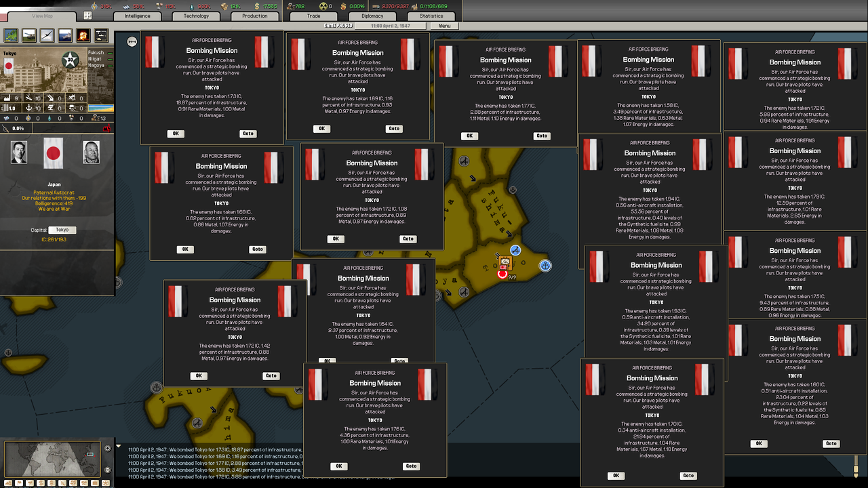Click OK on briefing with 21.84 percent infrastructure
Viewport: 868px width, 488px height.
pyautogui.click(x=616, y=476)
